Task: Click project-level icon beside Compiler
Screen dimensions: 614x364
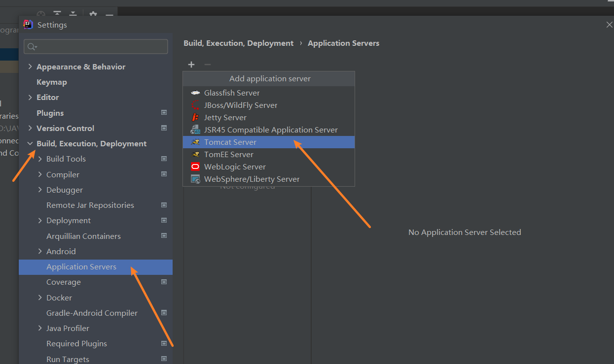Action: (x=164, y=174)
